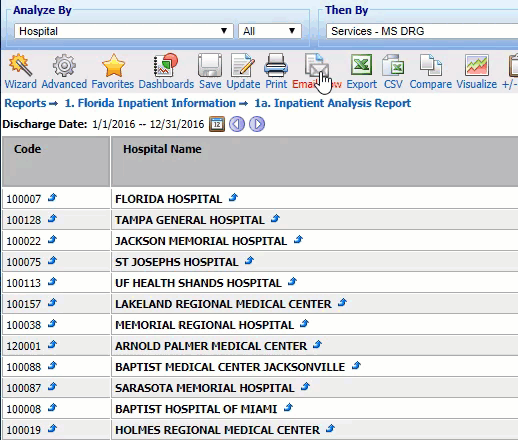518x440 pixels.
Task: Click the Reports breadcrumb link
Action: [25, 103]
